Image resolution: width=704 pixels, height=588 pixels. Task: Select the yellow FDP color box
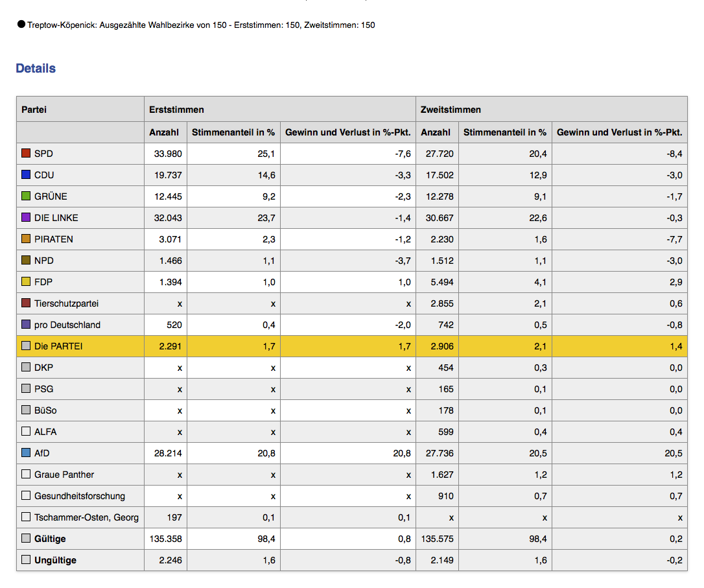[26, 282]
